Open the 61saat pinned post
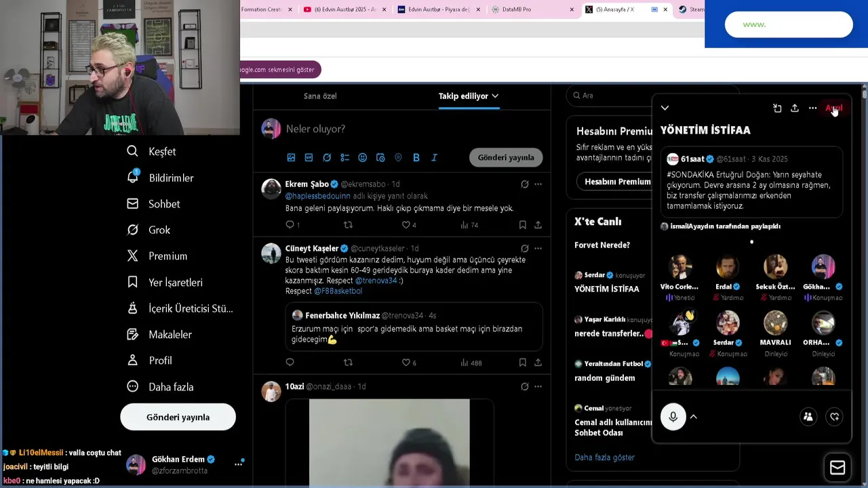The image size is (868, 488). coord(751,182)
